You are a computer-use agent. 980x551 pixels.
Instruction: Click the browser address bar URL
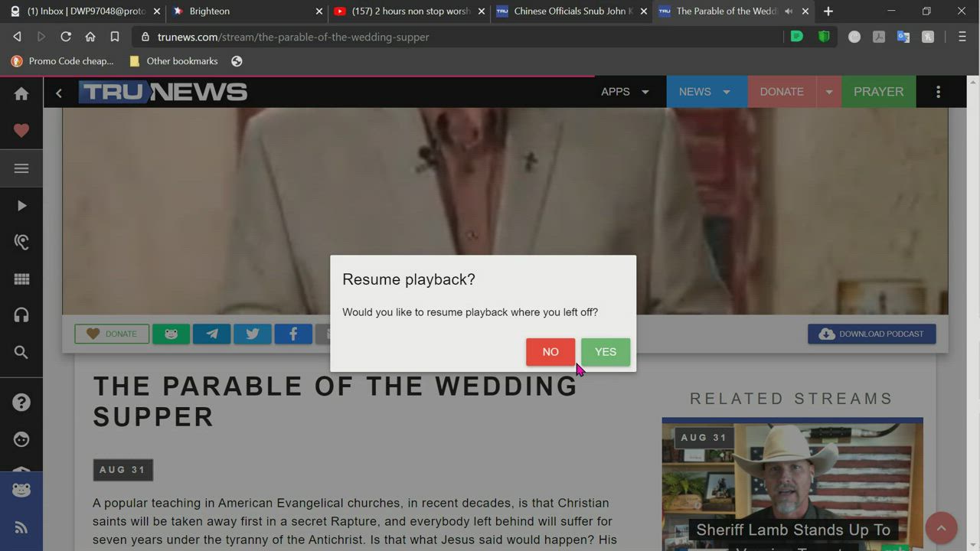coord(293,37)
